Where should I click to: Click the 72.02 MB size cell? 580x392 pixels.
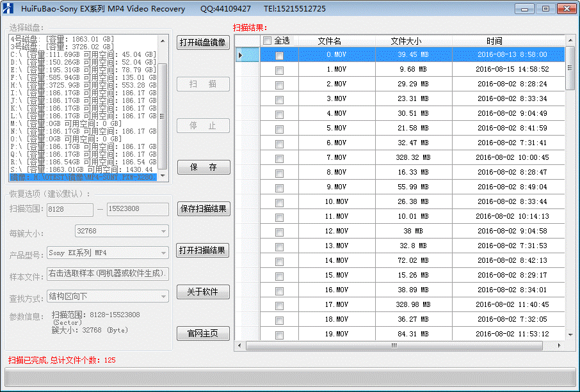413,260
